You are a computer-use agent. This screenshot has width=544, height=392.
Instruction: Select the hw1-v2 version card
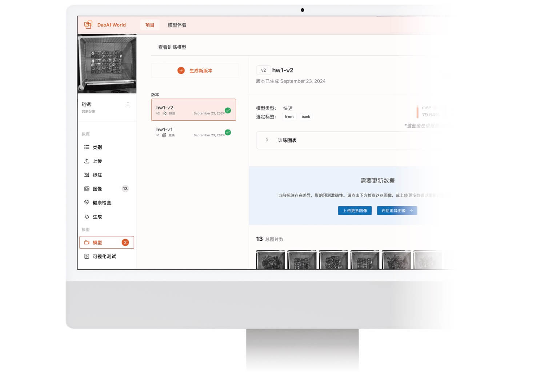coord(193,109)
